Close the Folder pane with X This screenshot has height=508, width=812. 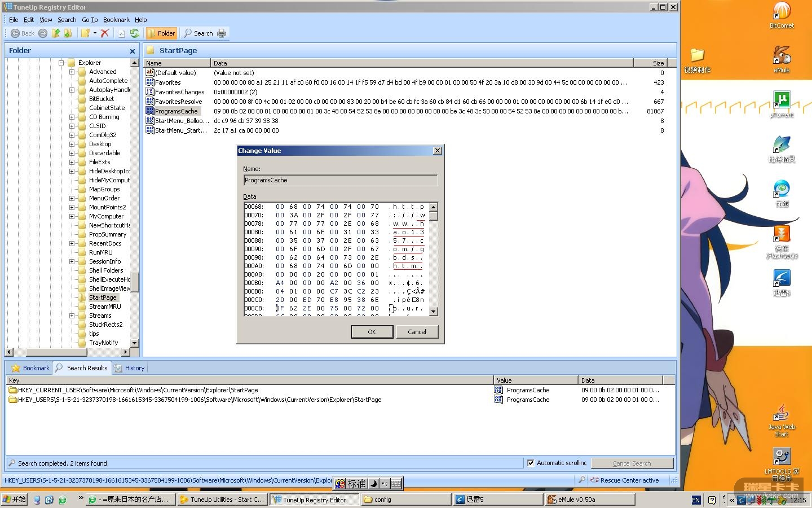133,51
